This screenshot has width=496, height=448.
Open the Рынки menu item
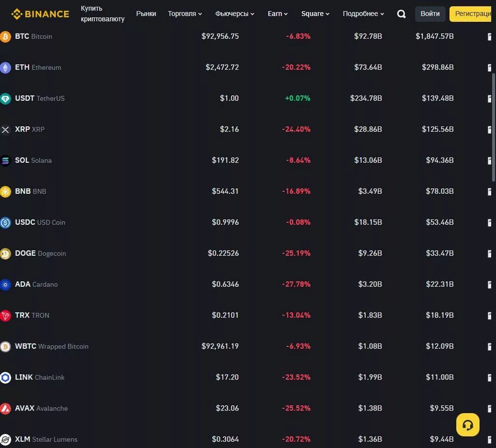coord(146,14)
